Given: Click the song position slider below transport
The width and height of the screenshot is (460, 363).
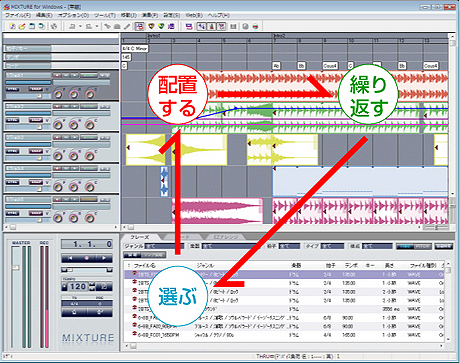Looking at the screenshot, I should pos(87,270).
